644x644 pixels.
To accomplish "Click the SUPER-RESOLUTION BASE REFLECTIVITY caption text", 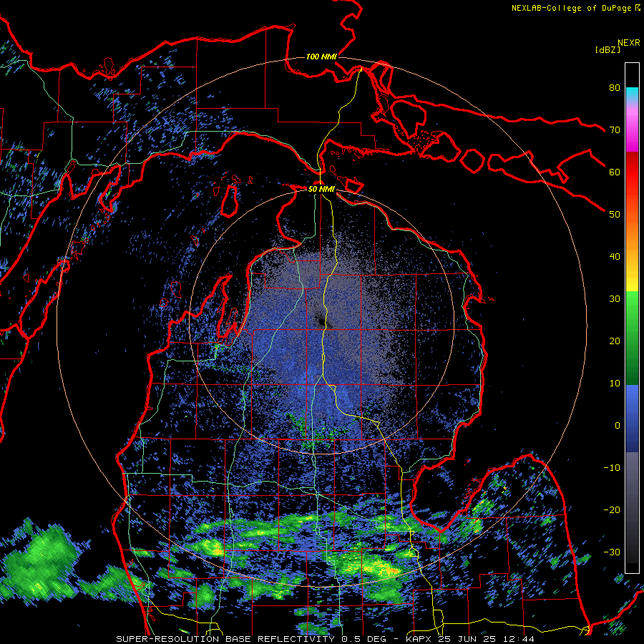I will click(x=225, y=639).
